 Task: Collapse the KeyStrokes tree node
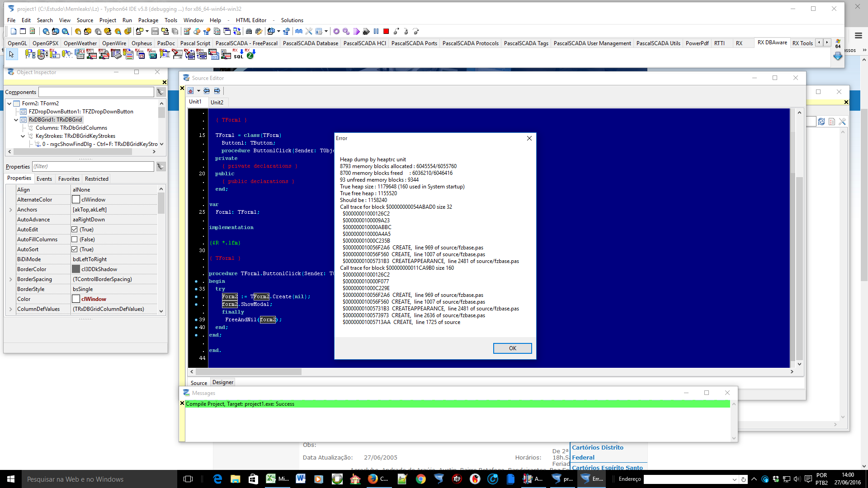23,136
